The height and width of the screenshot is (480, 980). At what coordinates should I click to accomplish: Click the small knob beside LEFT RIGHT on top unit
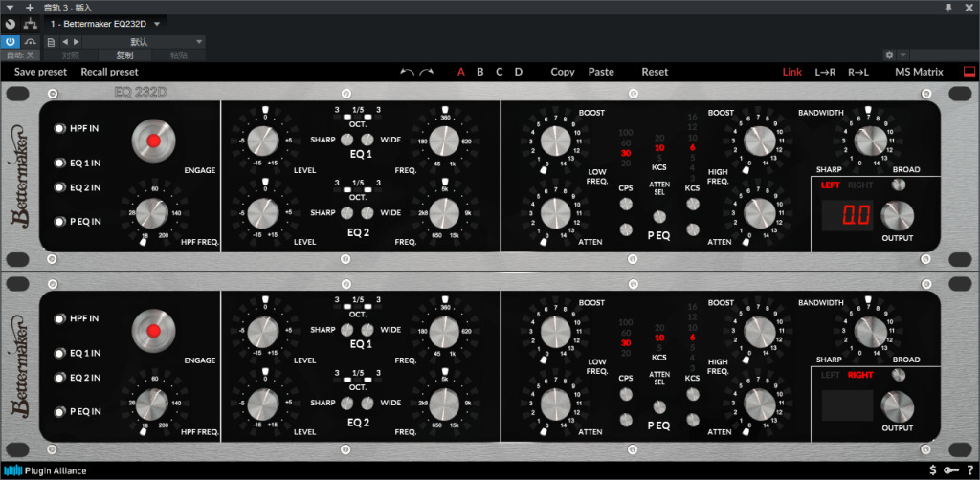tap(899, 185)
